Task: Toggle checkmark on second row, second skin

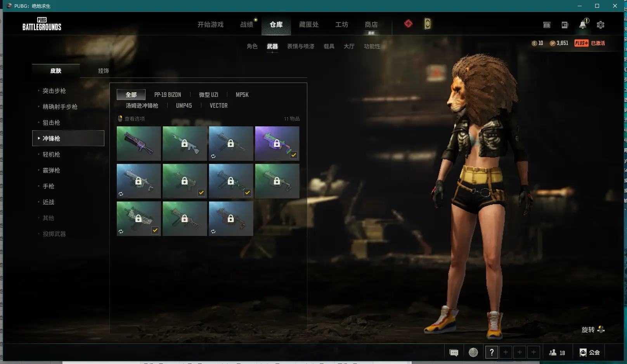Action: coord(201,193)
